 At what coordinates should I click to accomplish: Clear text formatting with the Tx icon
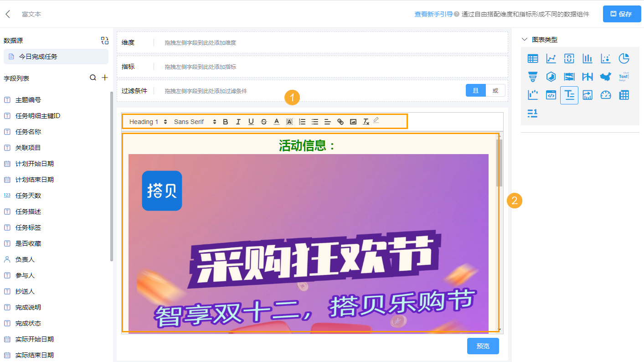pos(366,122)
